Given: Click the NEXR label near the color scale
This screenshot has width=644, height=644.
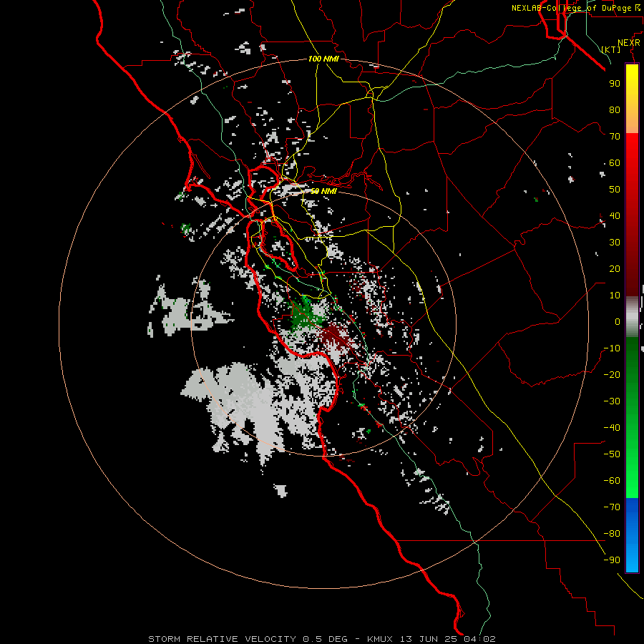Looking at the screenshot, I should 629,43.
